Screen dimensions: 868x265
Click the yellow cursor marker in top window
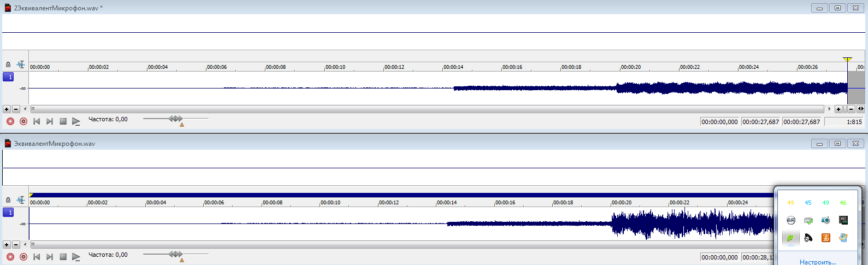(x=847, y=60)
